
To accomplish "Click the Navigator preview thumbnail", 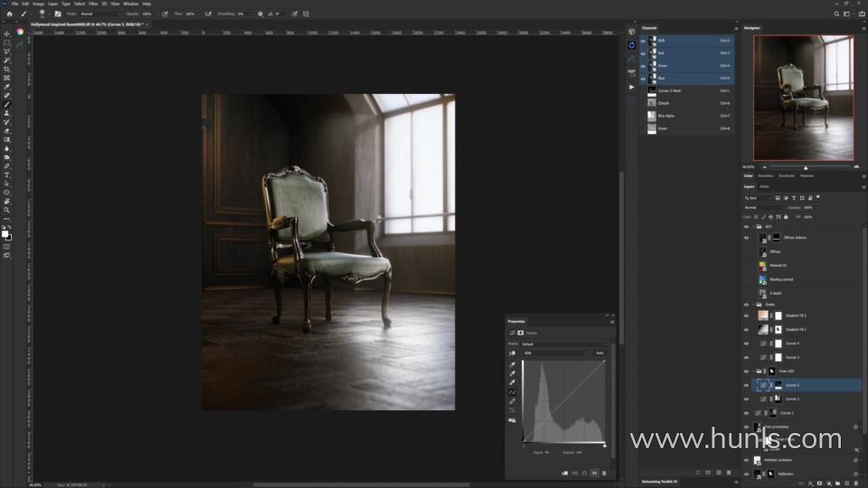I will (803, 98).
